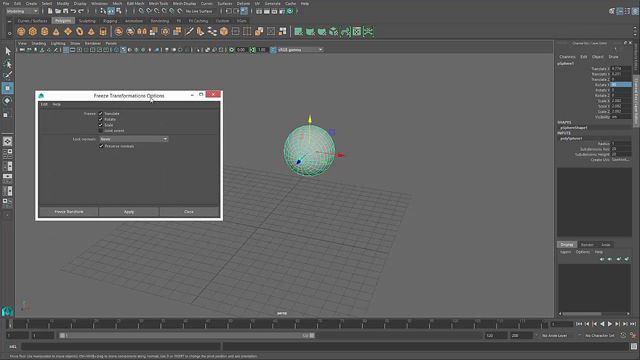Open the No Anim Layer selector

554,336
